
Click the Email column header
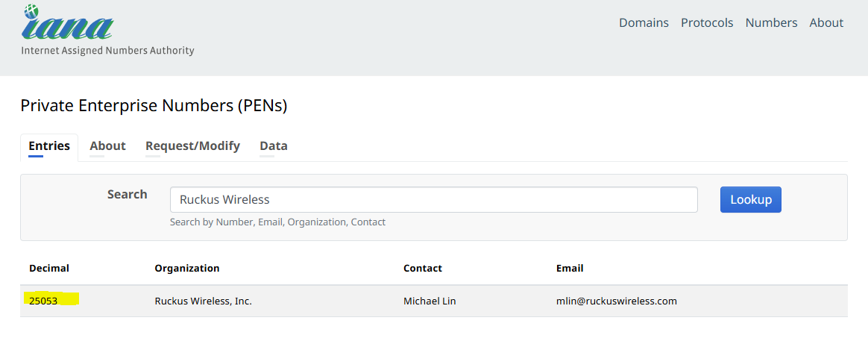click(x=570, y=269)
